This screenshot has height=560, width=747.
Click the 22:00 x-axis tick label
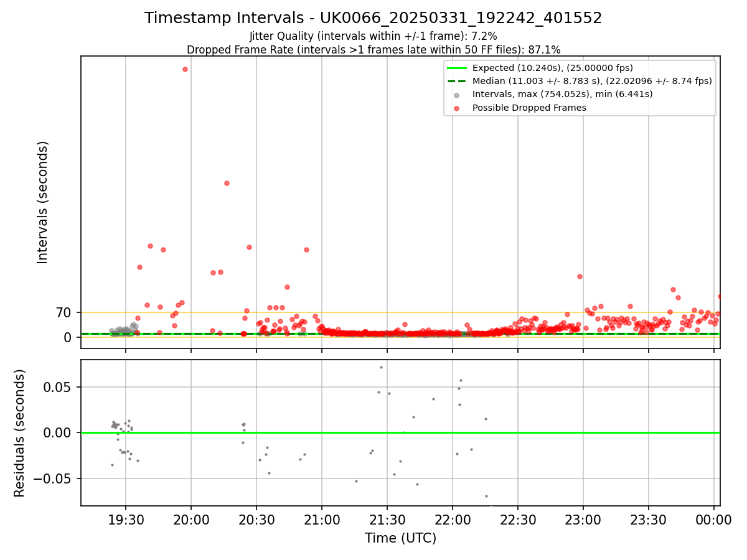point(453,520)
